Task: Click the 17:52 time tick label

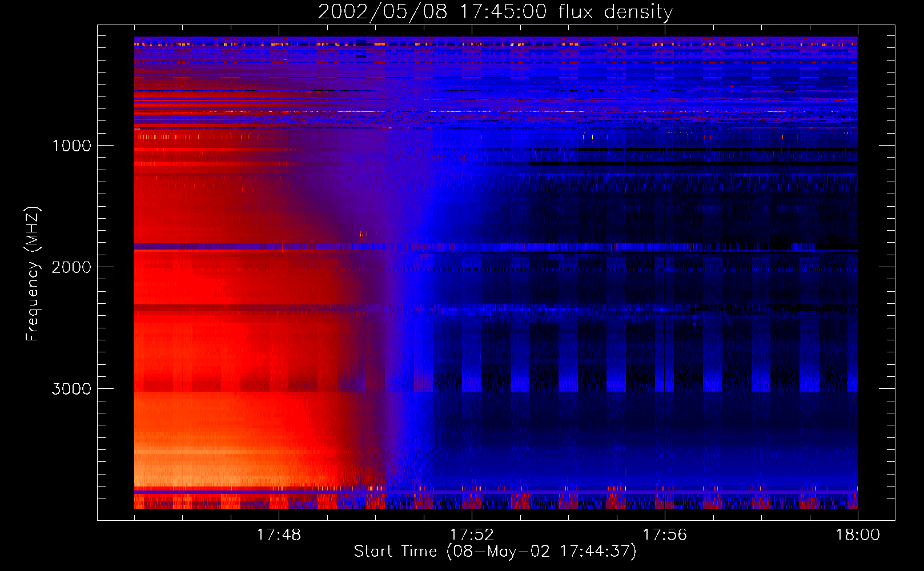Action: [472, 535]
